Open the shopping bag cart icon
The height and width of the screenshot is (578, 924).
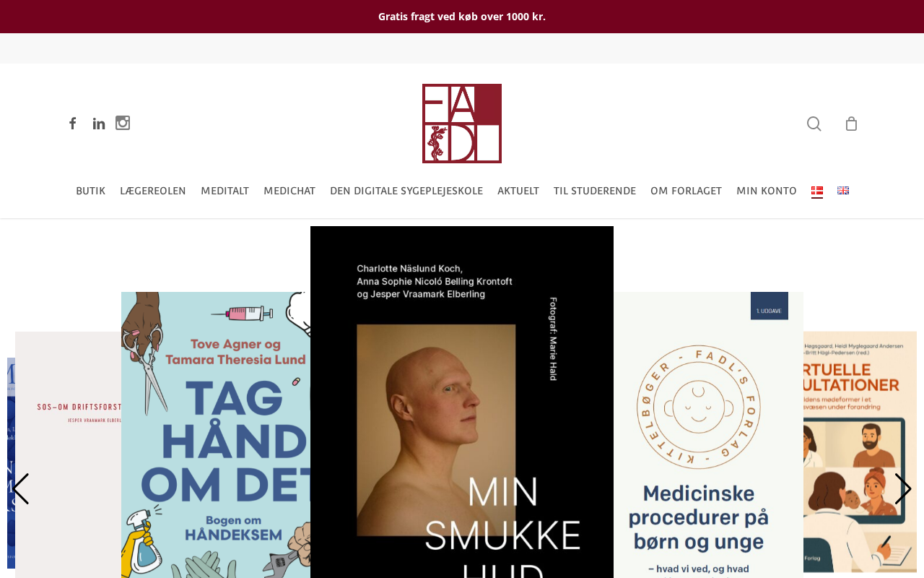coord(852,124)
